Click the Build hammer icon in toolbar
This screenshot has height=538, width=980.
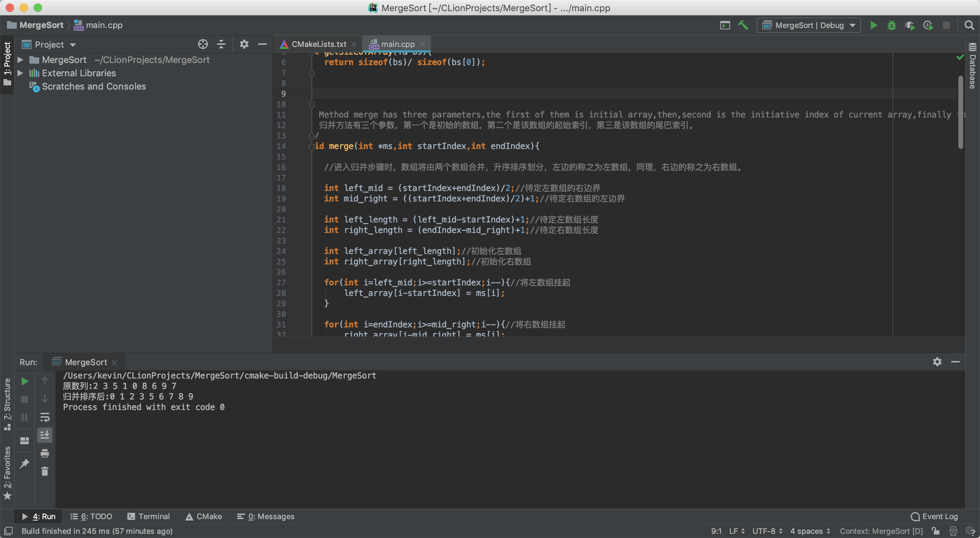[x=743, y=26]
